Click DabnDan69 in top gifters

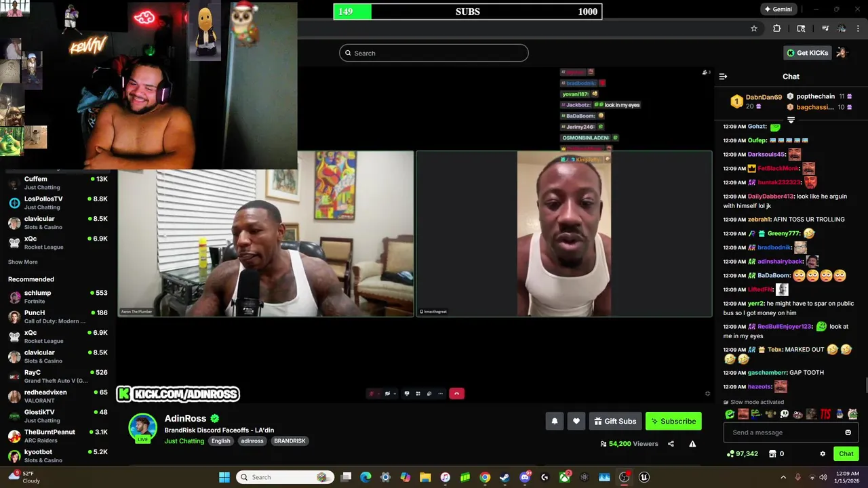coord(764,97)
